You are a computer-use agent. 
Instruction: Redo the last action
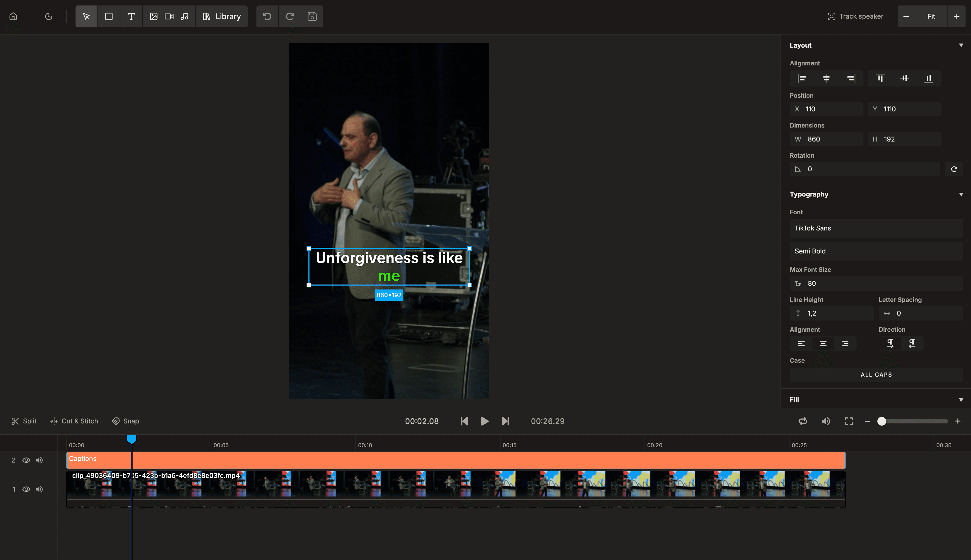point(290,16)
